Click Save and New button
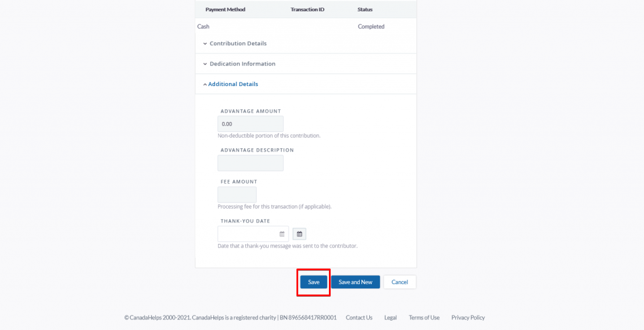This screenshot has height=330, width=644. click(x=355, y=282)
